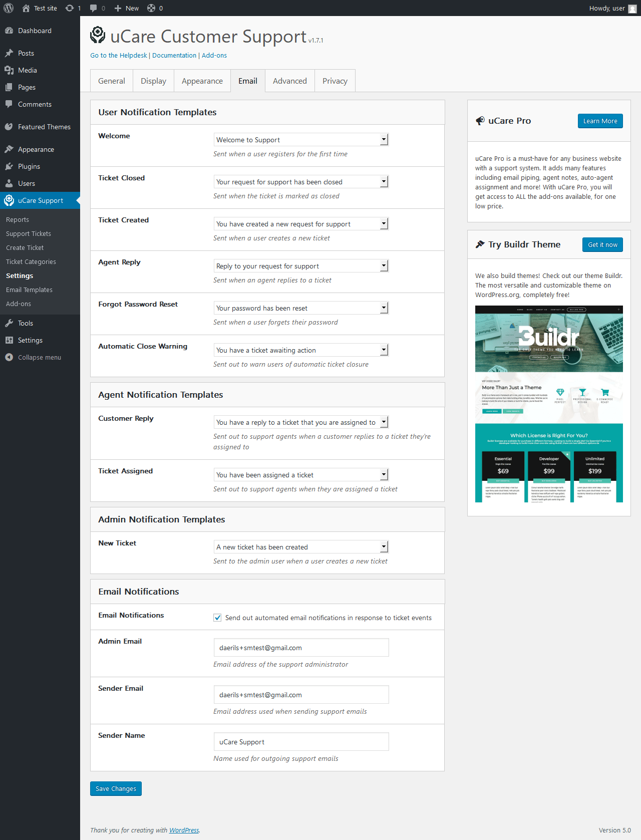Screen dimensions: 641x840
Task: Click the WordPress footer link
Action: coord(184,830)
